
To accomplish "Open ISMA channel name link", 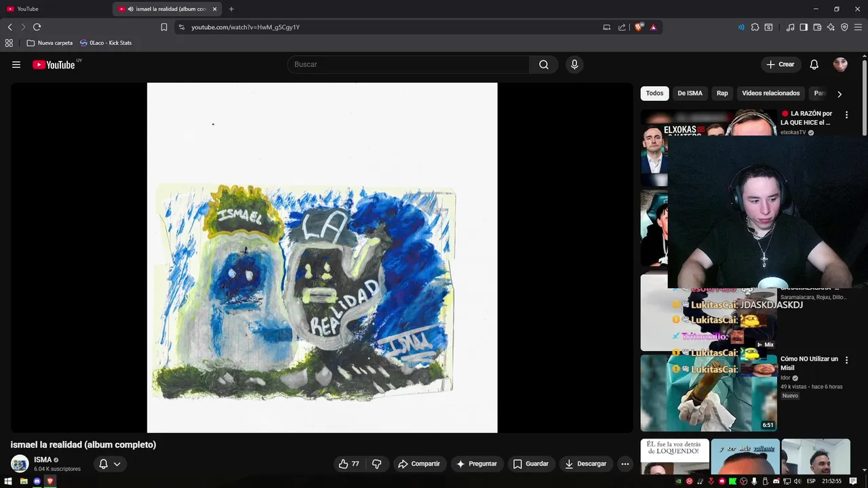I will 43,460.
